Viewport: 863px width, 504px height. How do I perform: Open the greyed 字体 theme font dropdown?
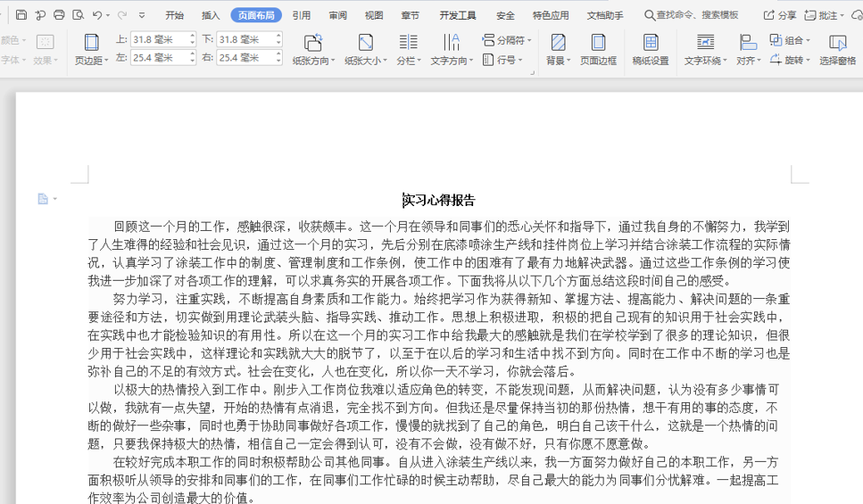[13, 60]
